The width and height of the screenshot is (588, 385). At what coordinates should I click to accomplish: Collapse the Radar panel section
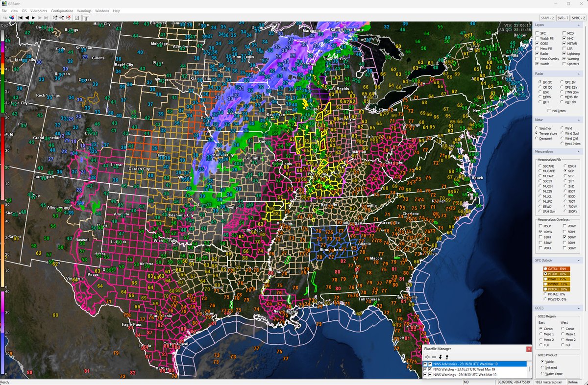(579, 73)
